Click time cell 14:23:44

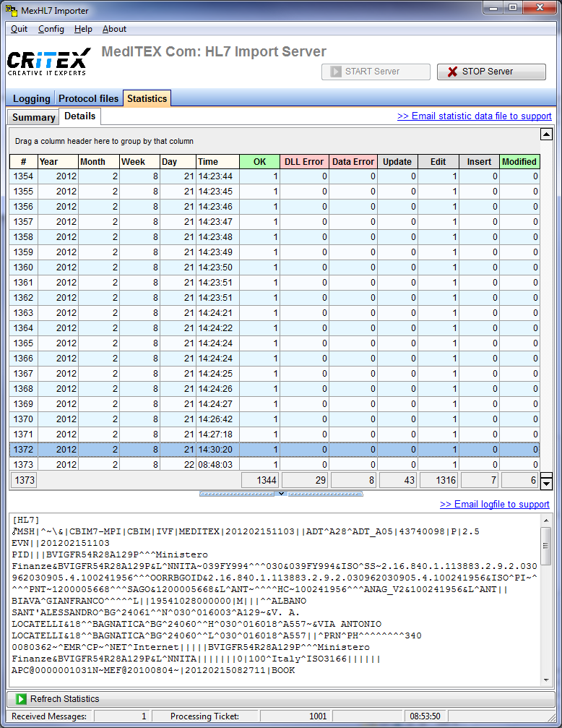click(217, 176)
